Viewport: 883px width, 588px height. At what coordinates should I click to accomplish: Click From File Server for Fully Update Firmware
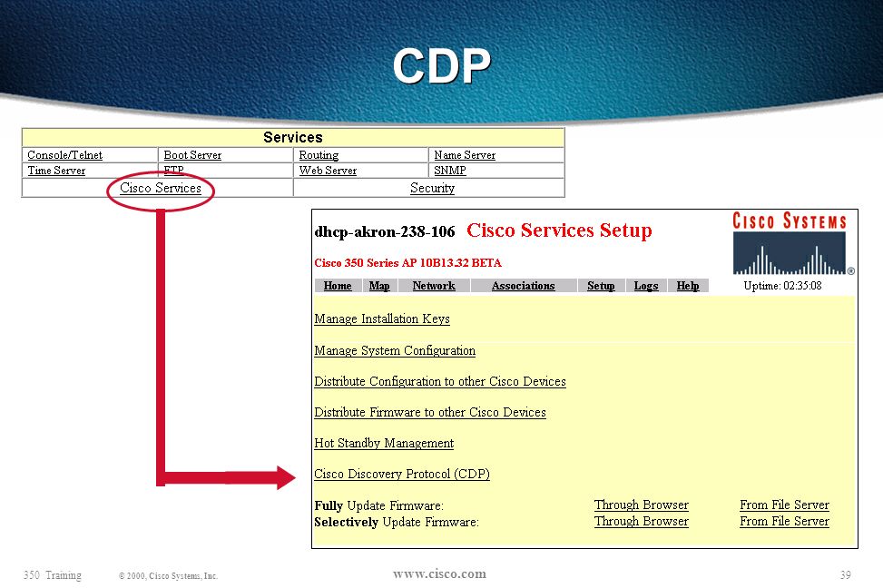tap(784, 505)
